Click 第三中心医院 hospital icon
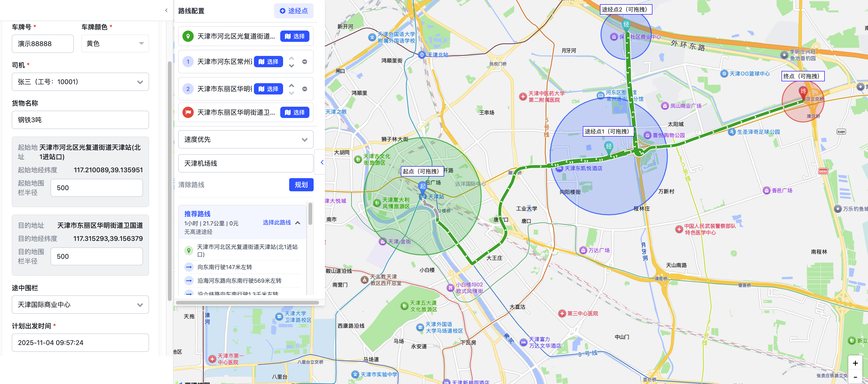 coord(562,313)
